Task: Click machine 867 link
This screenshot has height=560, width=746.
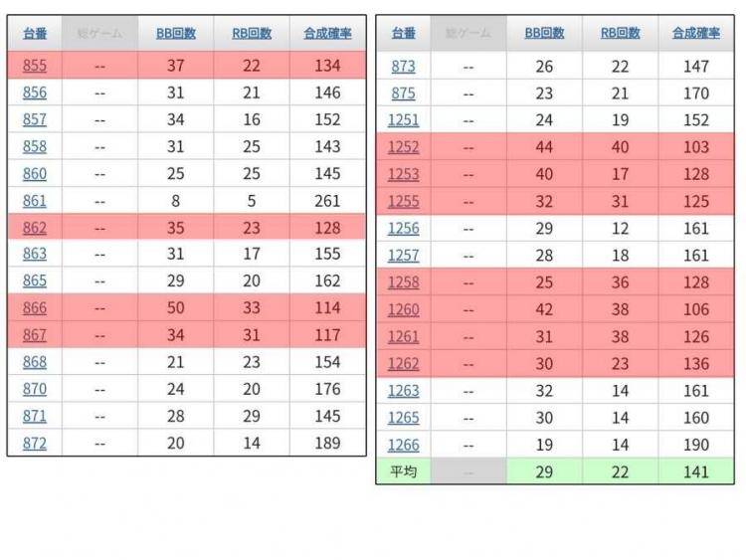Action: pyautogui.click(x=35, y=335)
